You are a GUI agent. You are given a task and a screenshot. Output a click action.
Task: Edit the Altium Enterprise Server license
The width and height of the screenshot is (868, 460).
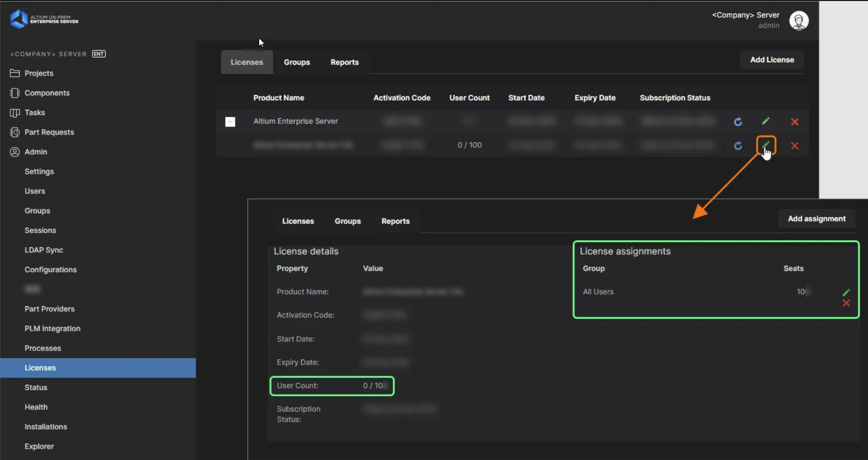(x=766, y=121)
